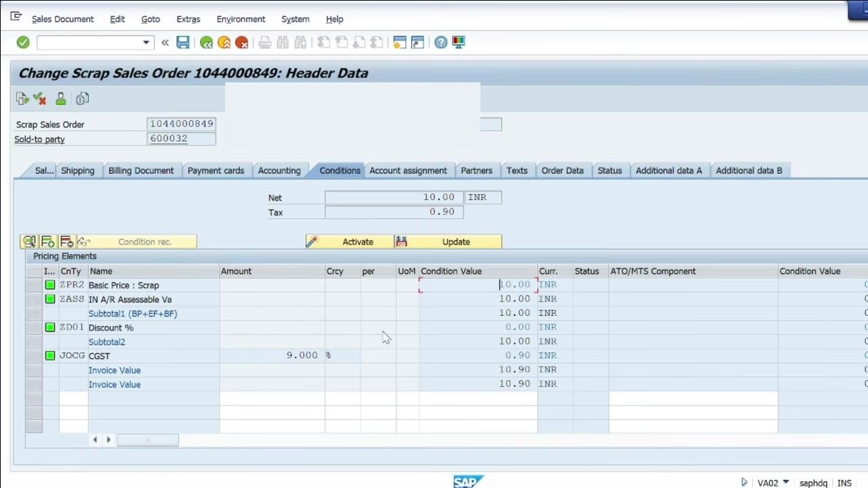
Task: Click the pricing table horizontal scrollbar thumb
Action: tap(148, 441)
